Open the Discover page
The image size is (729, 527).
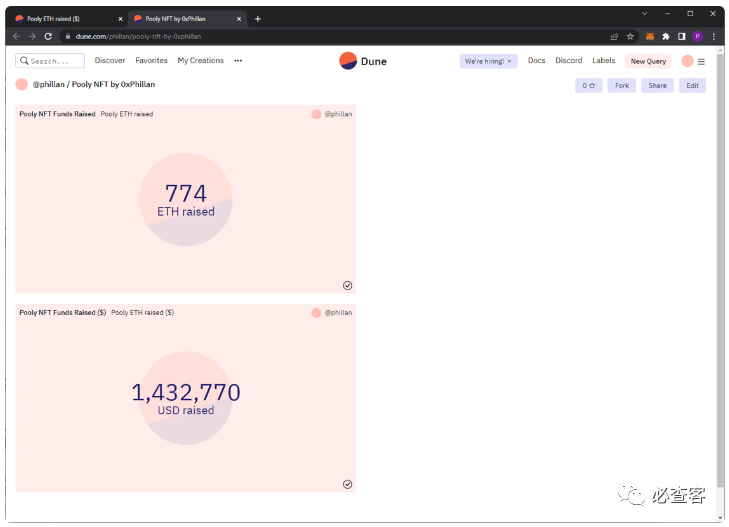(x=110, y=60)
